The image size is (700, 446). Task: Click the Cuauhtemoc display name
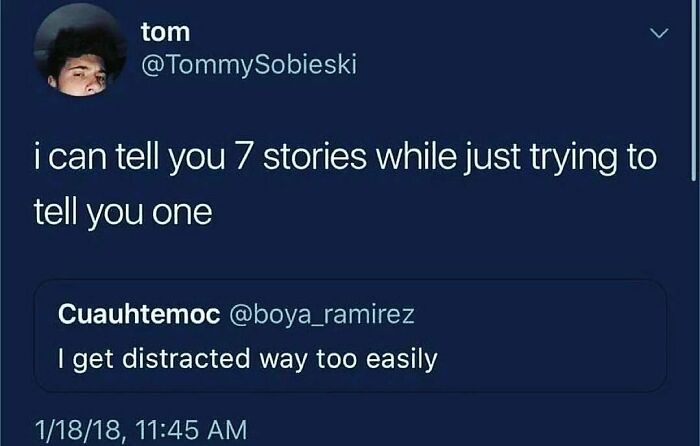click(x=140, y=314)
